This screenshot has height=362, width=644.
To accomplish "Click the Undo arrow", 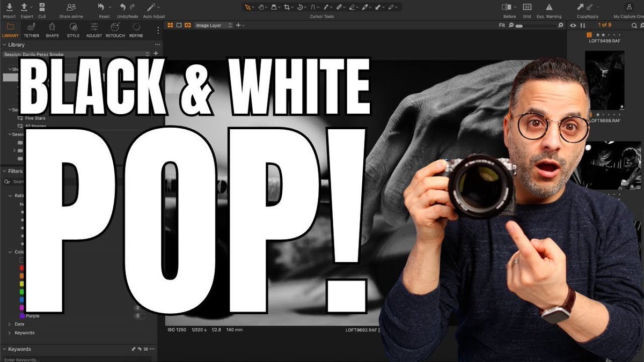I will pyautogui.click(x=123, y=8).
